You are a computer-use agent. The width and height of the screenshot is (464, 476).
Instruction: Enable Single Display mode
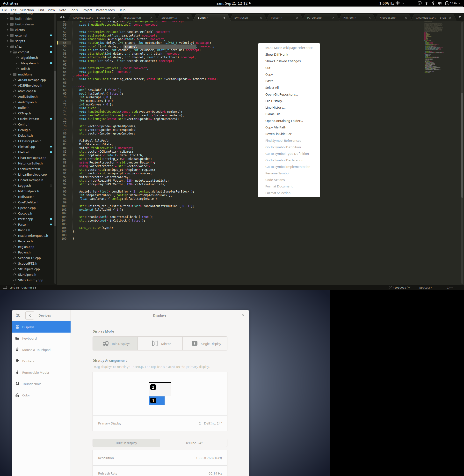[205, 343]
